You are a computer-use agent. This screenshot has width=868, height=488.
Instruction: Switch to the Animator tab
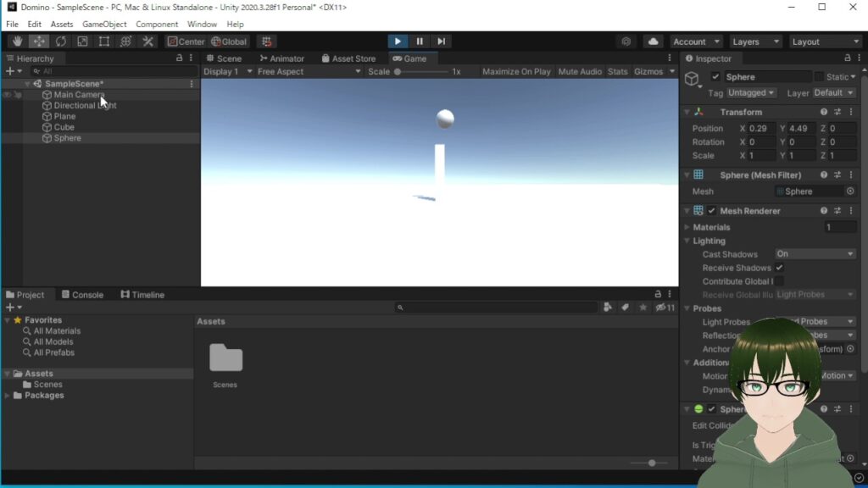pyautogui.click(x=282, y=58)
